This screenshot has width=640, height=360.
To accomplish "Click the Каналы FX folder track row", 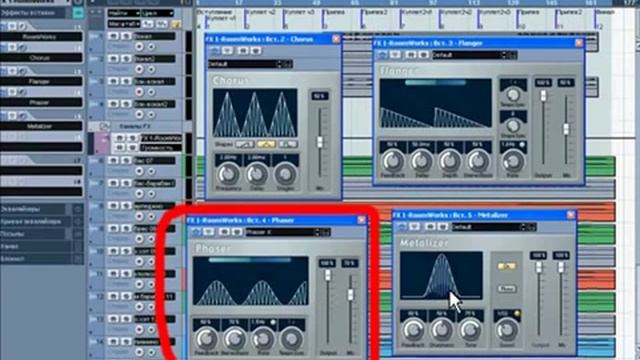I will (139, 126).
